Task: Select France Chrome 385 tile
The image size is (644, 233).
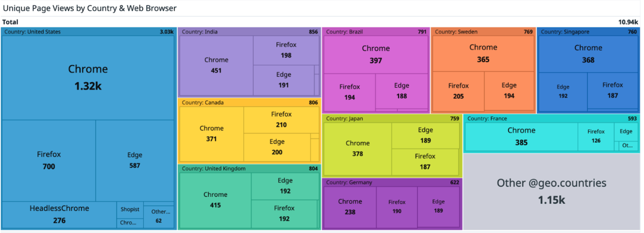Action: pyautogui.click(x=521, y=136)
